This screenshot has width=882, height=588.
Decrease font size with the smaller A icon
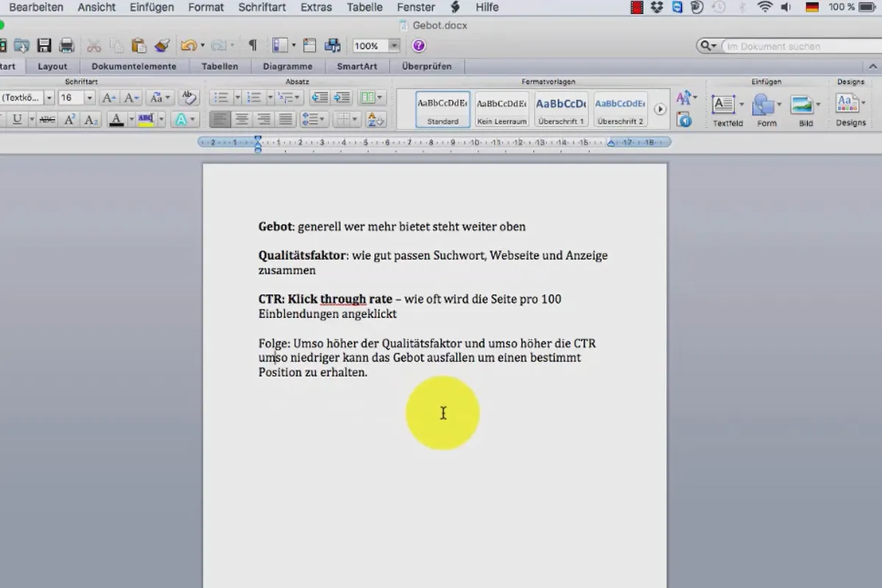pos(132,98)
